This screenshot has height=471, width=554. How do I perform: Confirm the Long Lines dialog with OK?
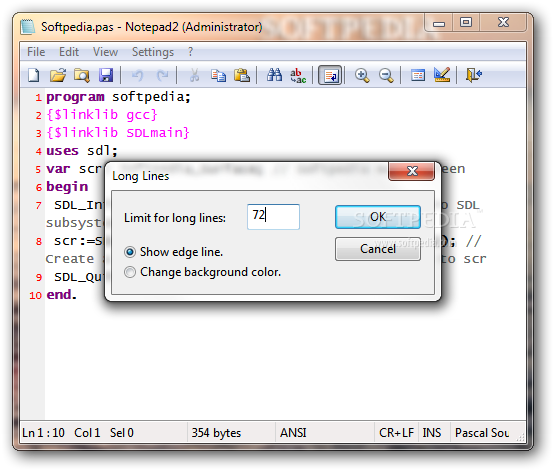[x=378, y=217]
